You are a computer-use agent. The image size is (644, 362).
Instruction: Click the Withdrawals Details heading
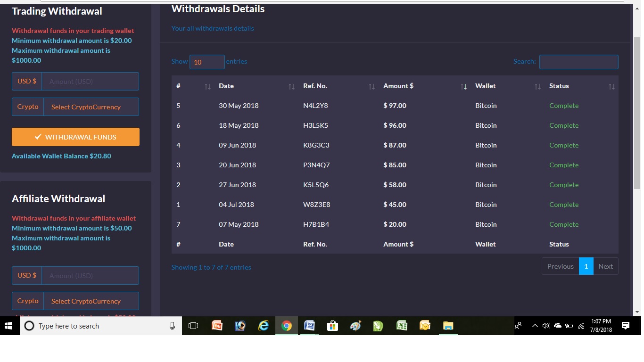tap(218, 9)
